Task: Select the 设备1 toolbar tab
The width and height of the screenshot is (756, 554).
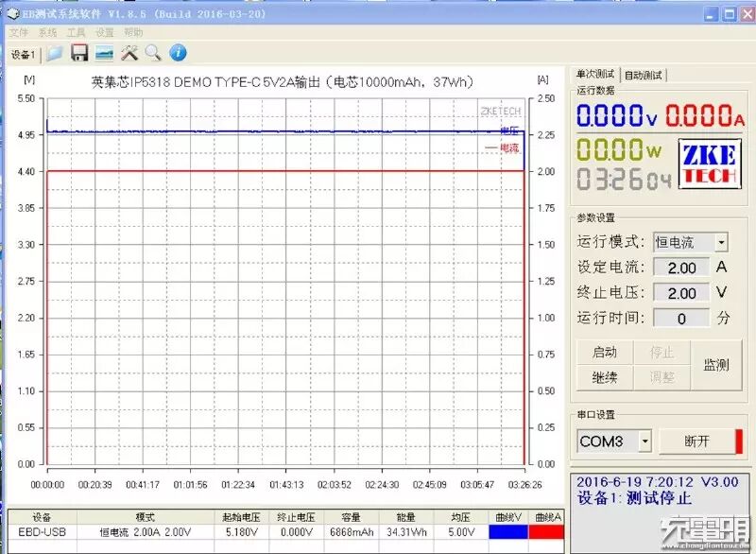Action: click(23, 55)
